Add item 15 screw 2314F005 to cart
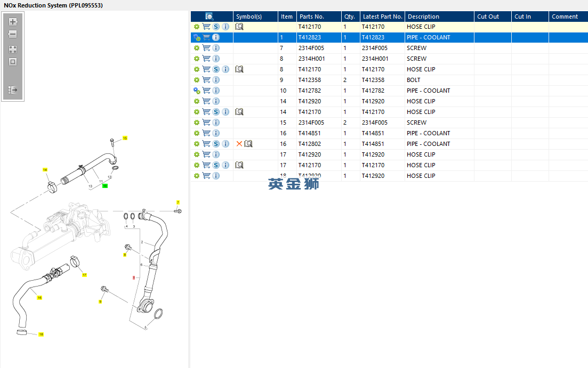Screen dimensions: 588x368 (206, 122)
